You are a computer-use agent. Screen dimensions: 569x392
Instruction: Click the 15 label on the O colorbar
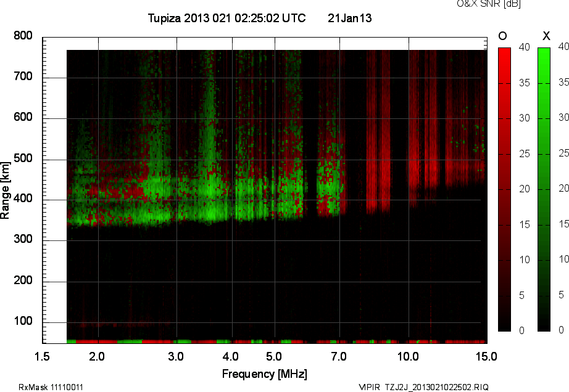(525, 224)
